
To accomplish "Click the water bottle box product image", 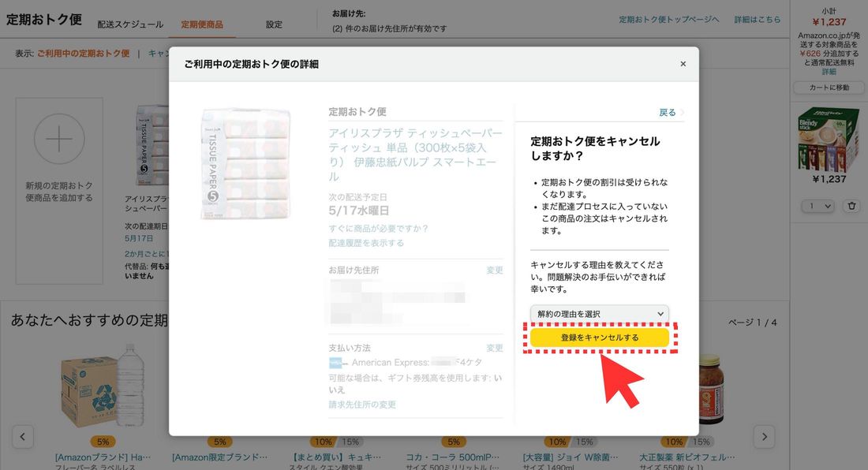I will point(103,387).
